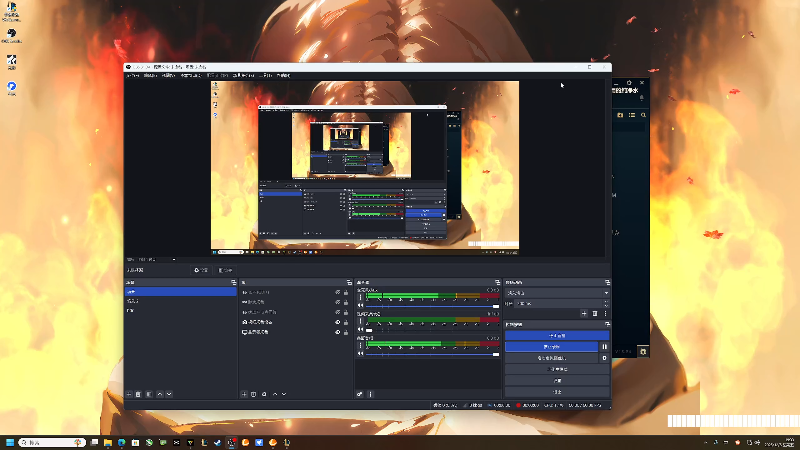Image resolution: width=800 pixels, height=450 pixels.
Task: Open the View menu in OBS
Action: [168, 76]
